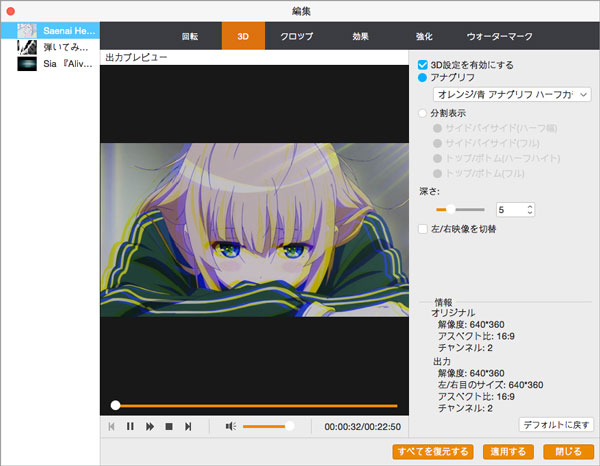
Task: Click the depth value stepper arrows
Action: (x=530, y=209)
